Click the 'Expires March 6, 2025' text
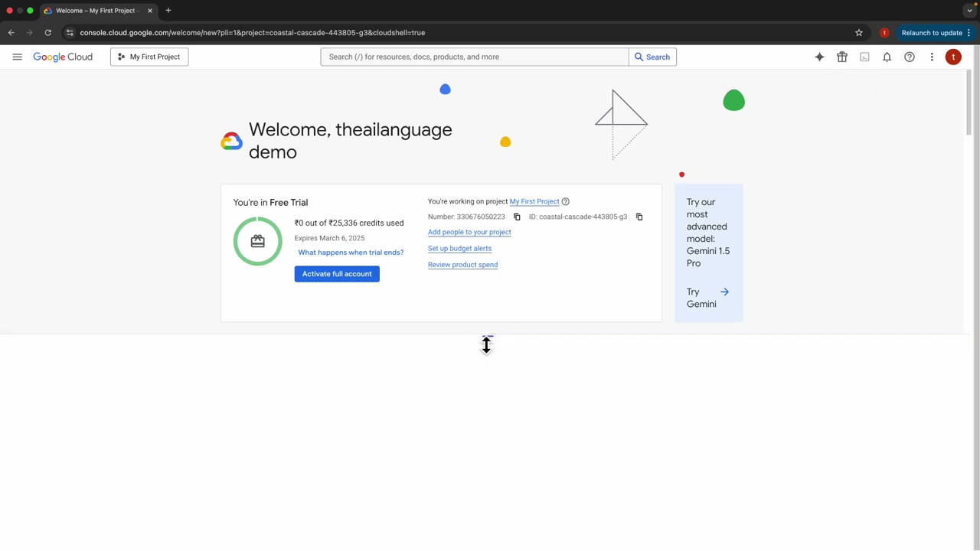Viewport: 980px width, 551px height. 329,238
